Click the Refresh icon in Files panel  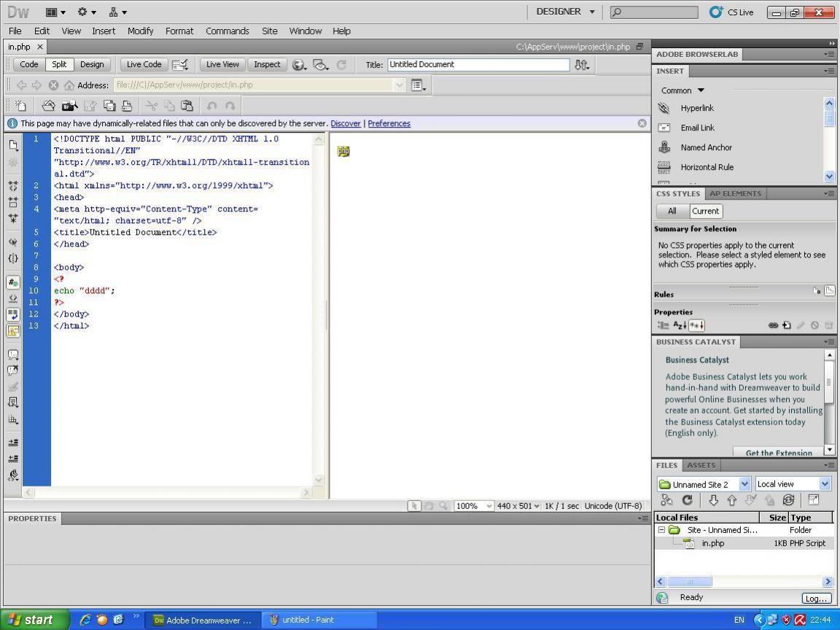pos(688,499)
